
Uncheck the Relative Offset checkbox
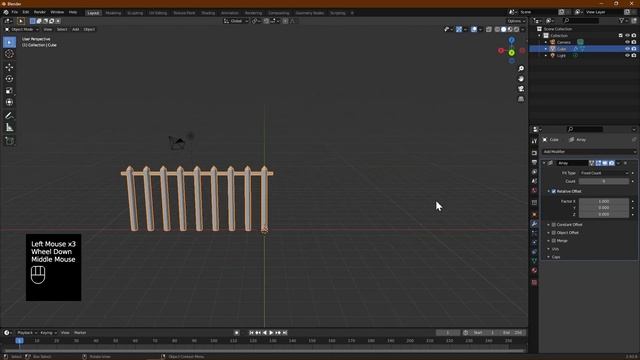tap(554, 191)
